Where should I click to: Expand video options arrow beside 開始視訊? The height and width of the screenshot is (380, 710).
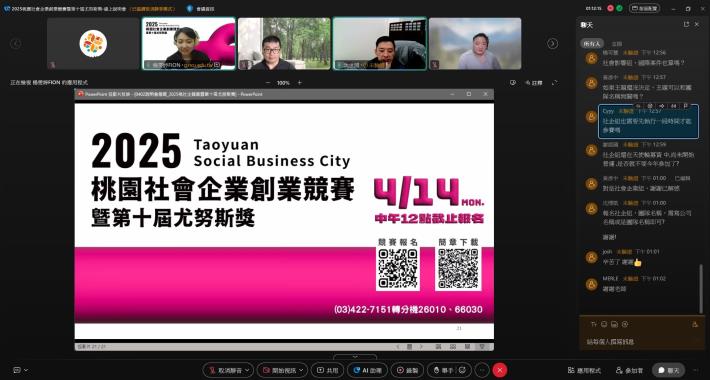coord(302,370)
